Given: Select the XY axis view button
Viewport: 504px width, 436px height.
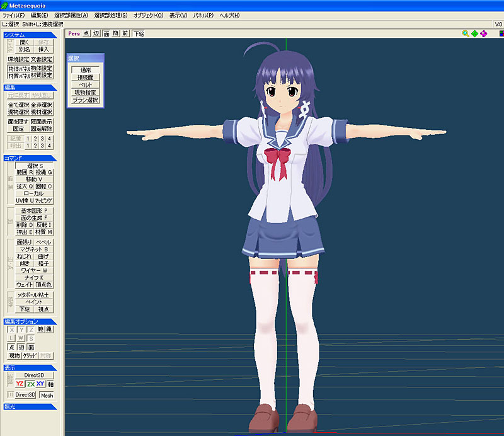Looking at the screenshot, I should coord(40,384).
